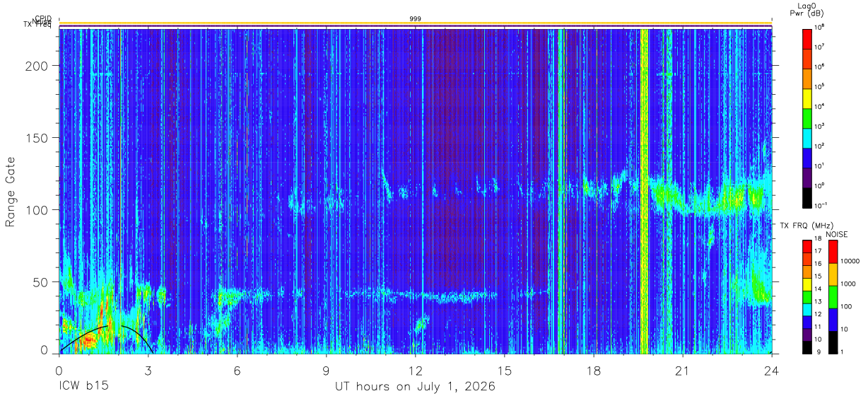868x401 pixels.
Task: Click the 15 tick label on the UT hours axis
Action: (x=505, y=371)
